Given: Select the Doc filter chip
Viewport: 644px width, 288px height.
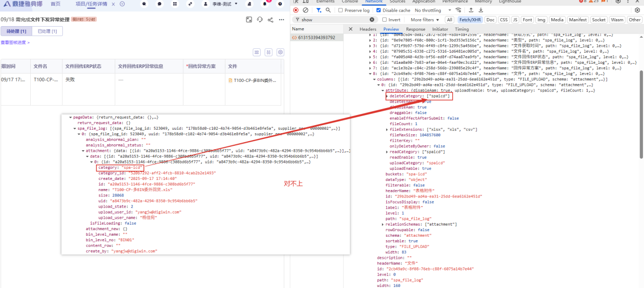Looking at the screenshot, I should pos(491,20).
